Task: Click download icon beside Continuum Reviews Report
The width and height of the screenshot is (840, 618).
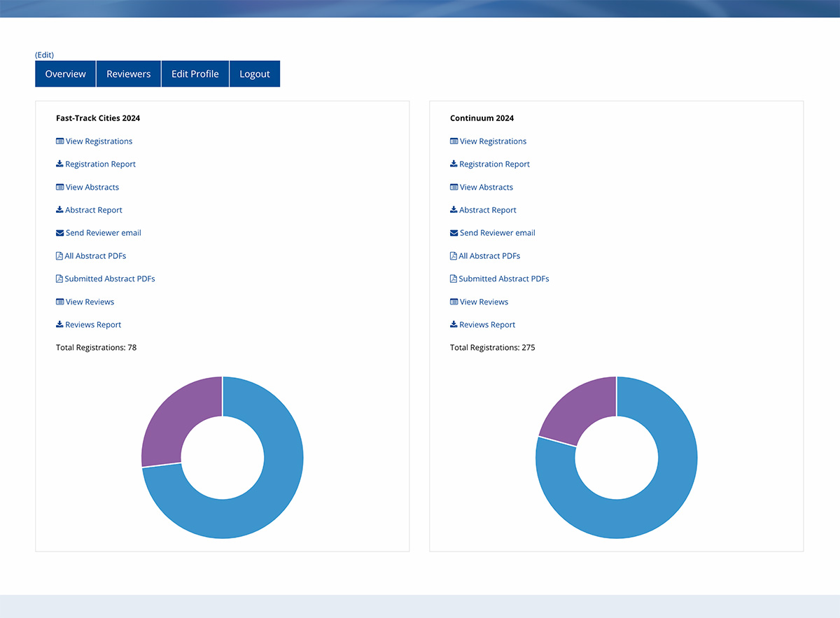Action: [x=454, y=325]
